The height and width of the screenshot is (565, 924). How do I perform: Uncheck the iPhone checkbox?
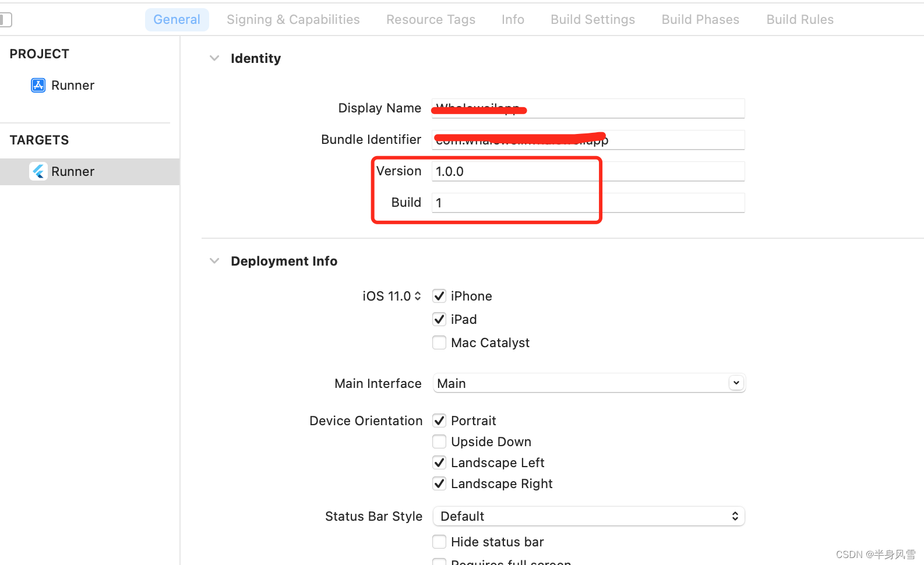click(439, 296)
